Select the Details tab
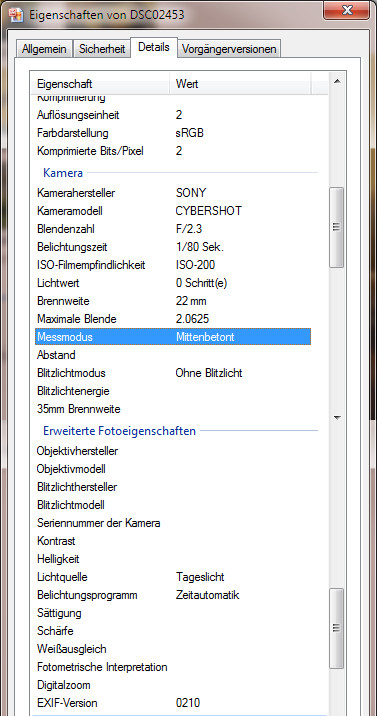377x716 pixels. (x=154, y=47)
